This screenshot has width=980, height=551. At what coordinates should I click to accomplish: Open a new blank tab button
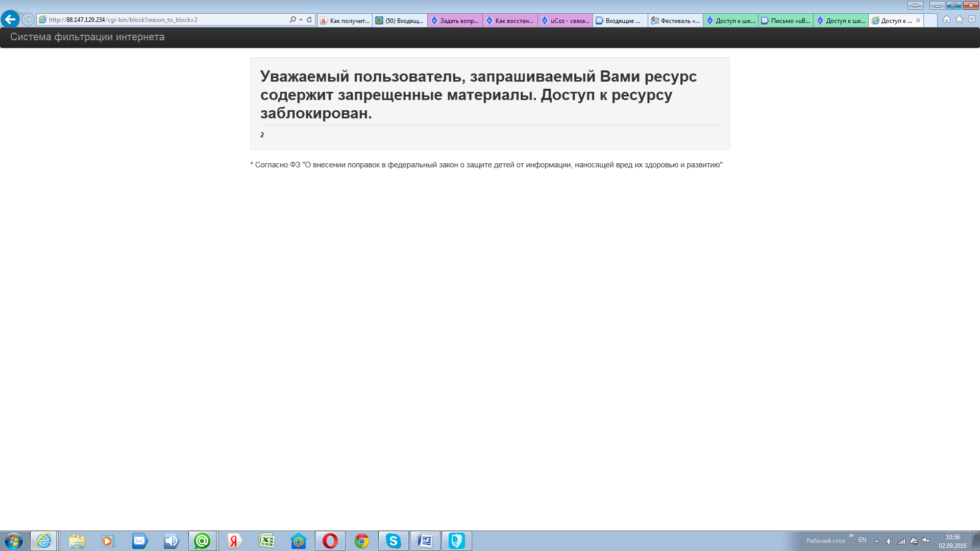pos(930,20)
